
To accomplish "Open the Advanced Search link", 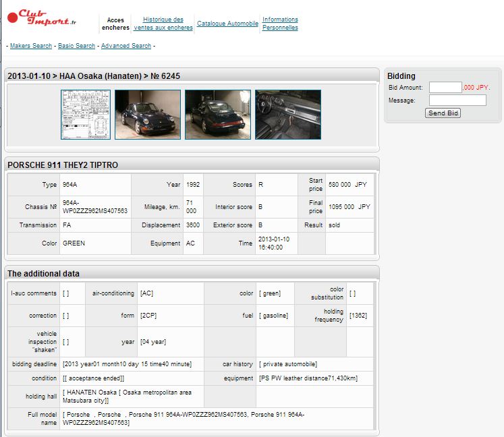I will [126, 46].
